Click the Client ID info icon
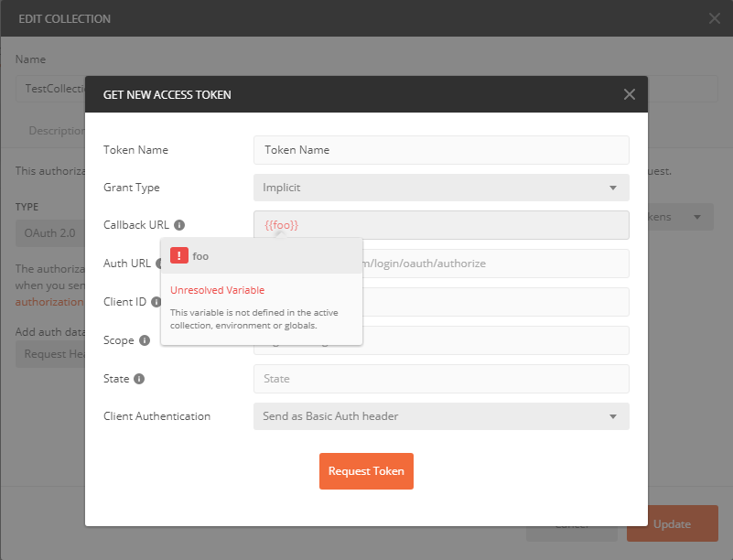The image size is (733, 560). (x=156, y=302)
